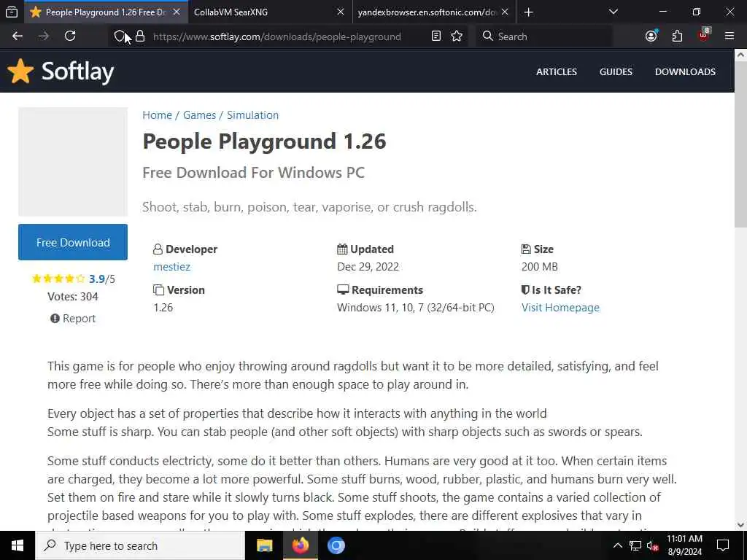Click the 'Votes: 304' text
The width and height of the screenshot is (747, 560).
point(73,297)
